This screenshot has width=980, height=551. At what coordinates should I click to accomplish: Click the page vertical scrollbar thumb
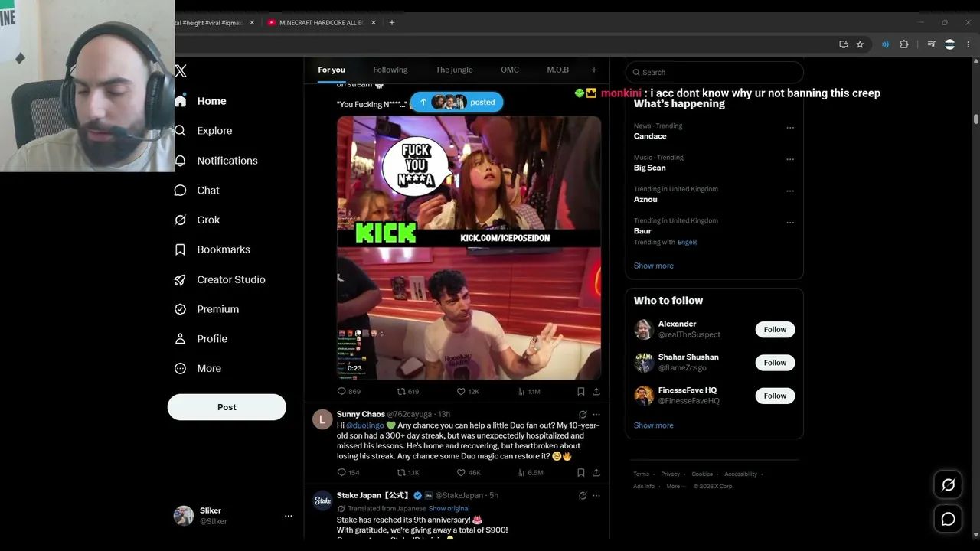[976, 119]
